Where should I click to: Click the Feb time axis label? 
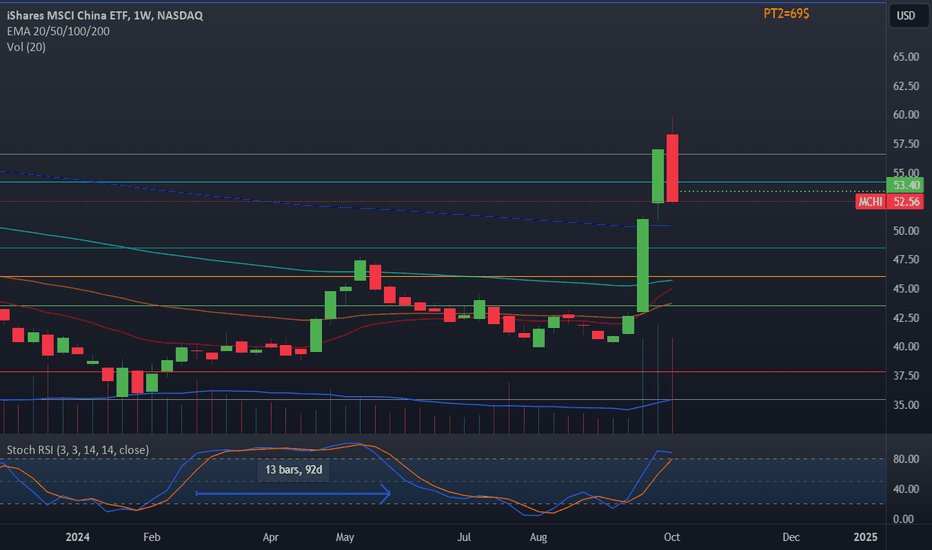click(x=152, y=537)
